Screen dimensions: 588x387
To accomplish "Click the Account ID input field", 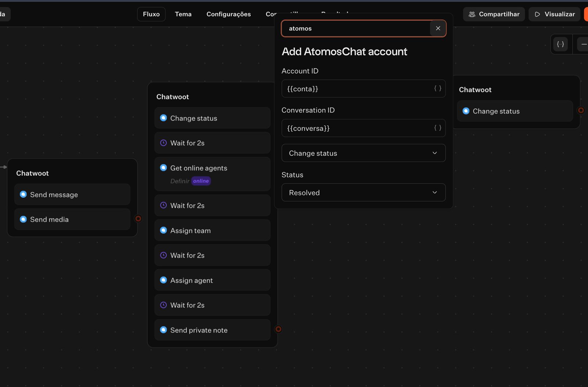I will (x=356, y=89).
